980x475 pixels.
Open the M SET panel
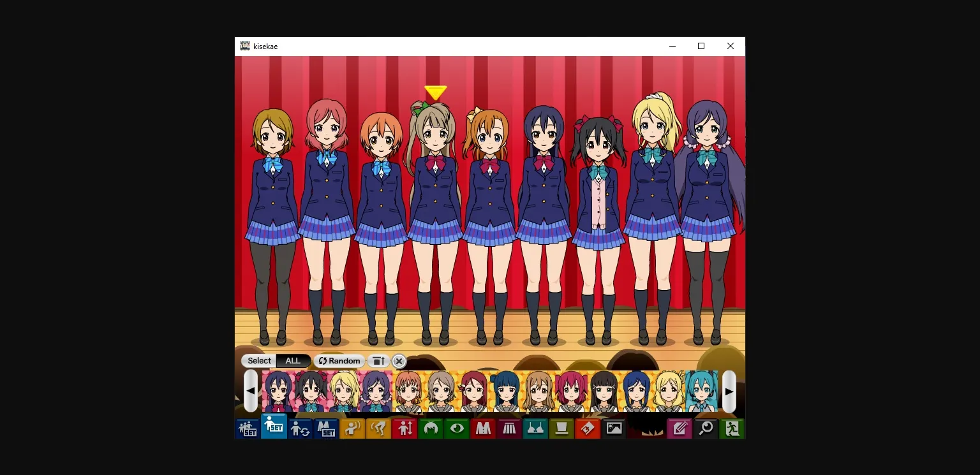tap(326, 428)
